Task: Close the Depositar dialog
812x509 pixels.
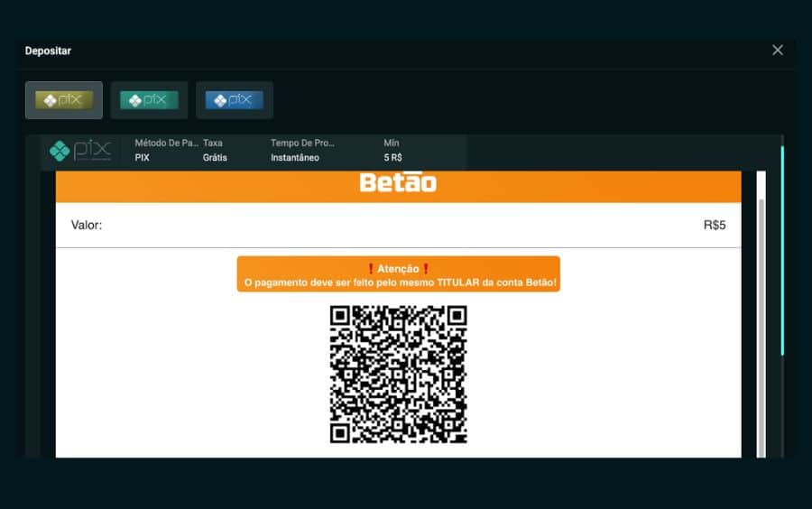Action: tap(778, 51)
